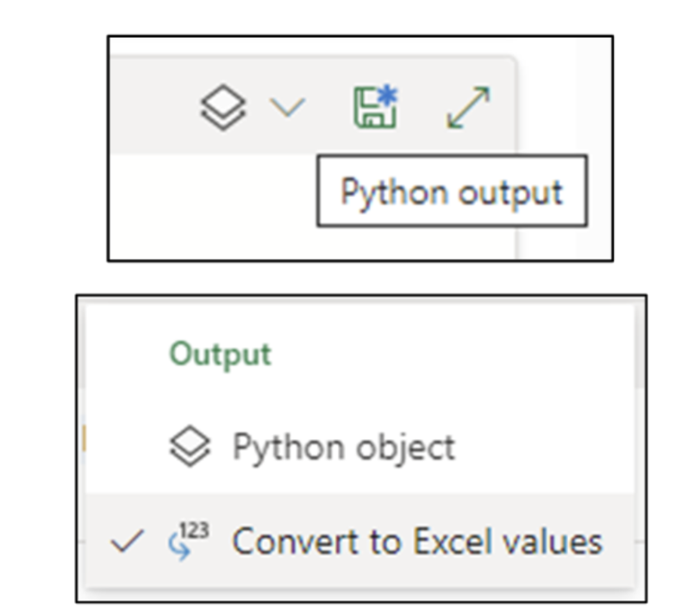This screenshot has height=616, width=700.
Task: Select the "Python object" menu text
Action: click(x=343, y=447)
